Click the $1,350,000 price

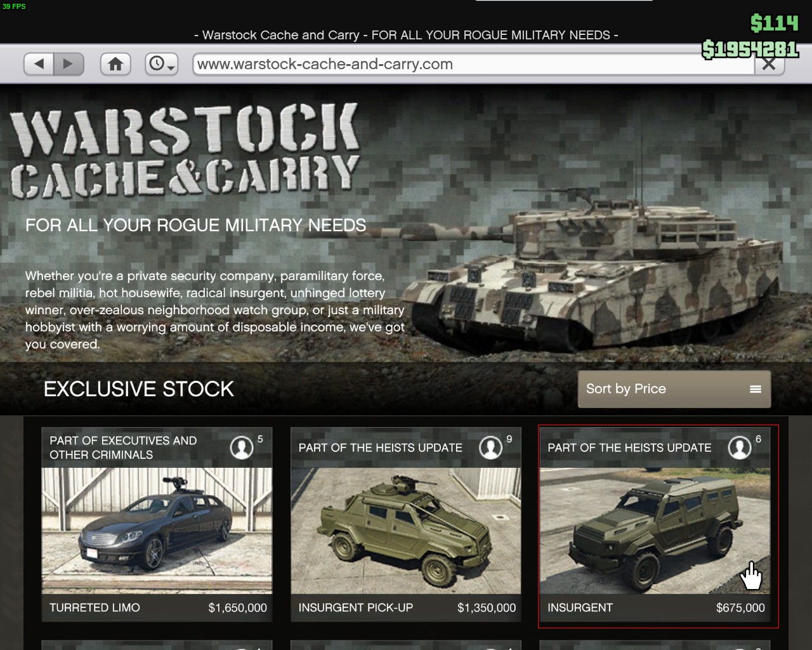[487, 607]
